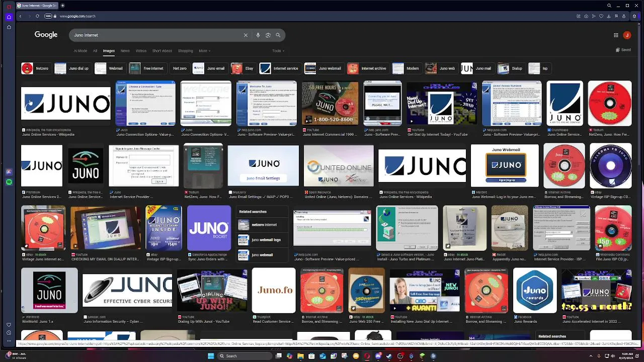The width and height of the screenshot is (644, 362).
Task: Switch to the AI Mode tab
Action: [80, 51]
